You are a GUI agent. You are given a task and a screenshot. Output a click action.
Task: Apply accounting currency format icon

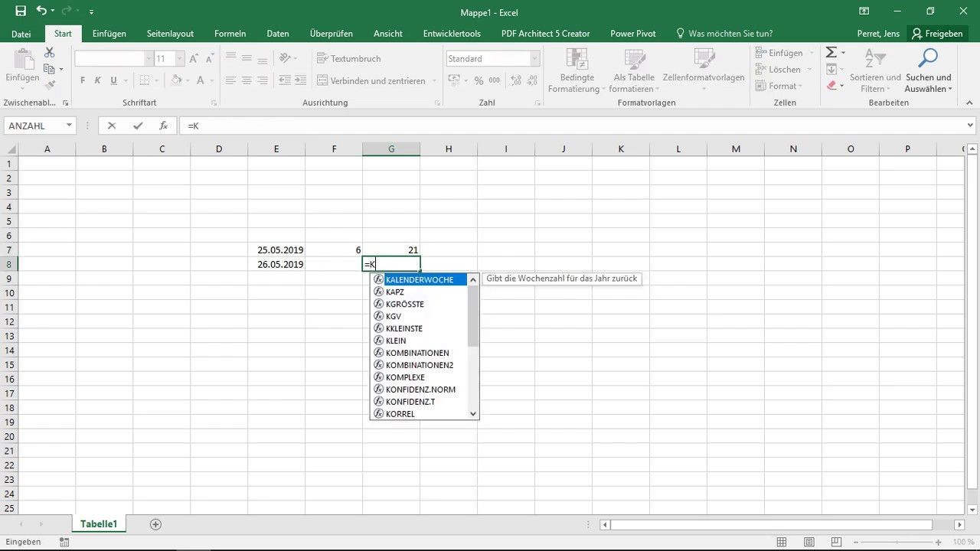(x=454, y=80)
